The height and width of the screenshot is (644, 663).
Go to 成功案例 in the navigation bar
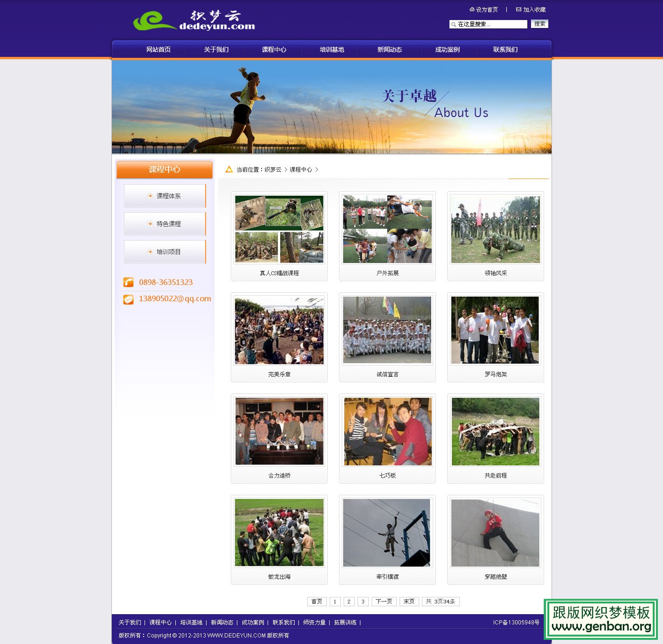point(447,49)
